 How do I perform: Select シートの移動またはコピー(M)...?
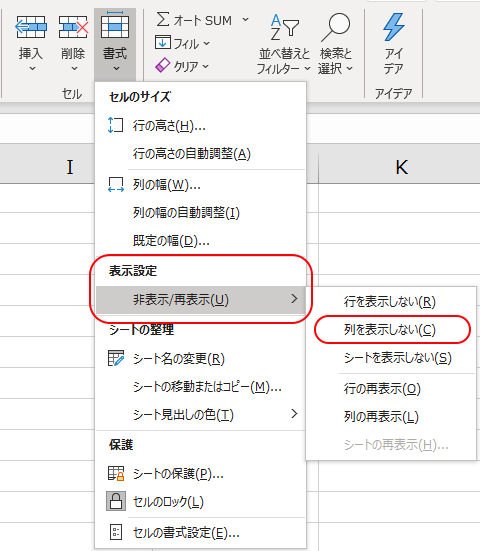coord(201,387)
